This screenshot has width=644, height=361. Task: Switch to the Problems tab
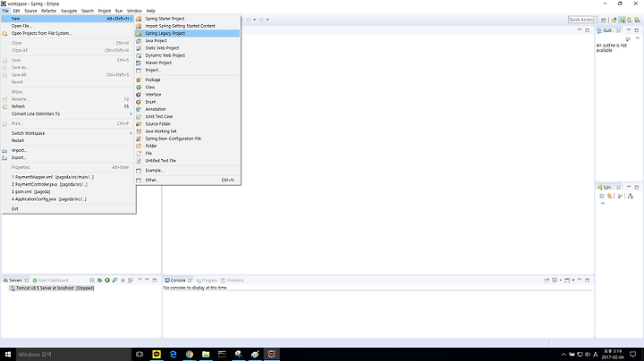click(x=233, y=281)
